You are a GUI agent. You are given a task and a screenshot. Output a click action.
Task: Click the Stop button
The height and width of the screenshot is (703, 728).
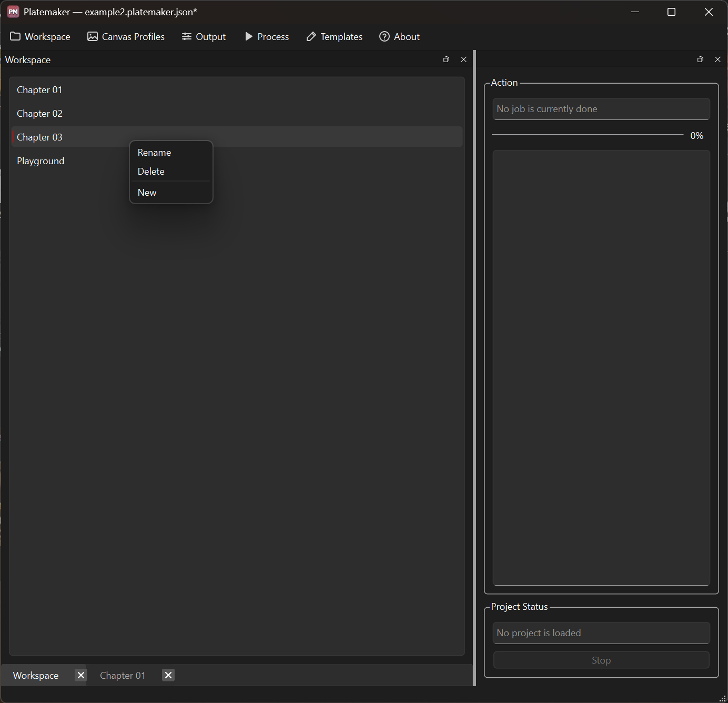(601, 660)
